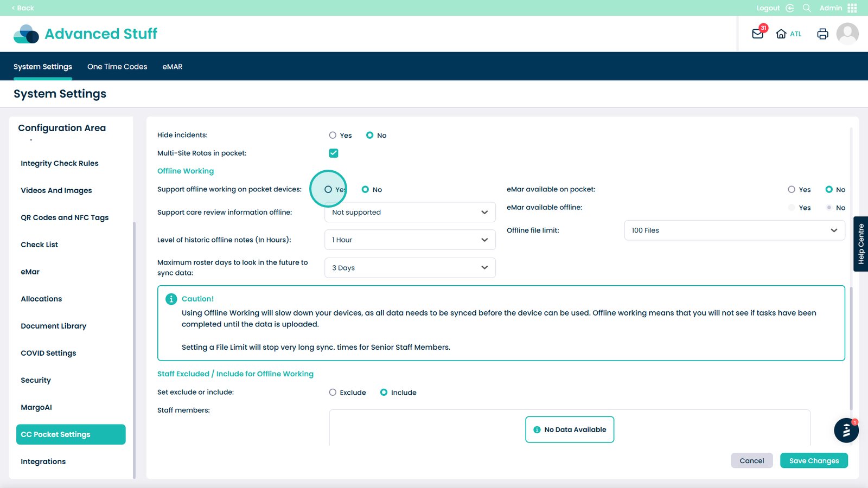Screen dimensions: 868x488
Task: Select Yes for eMar available on pocket
Action: pyautogui.click(x=792, y=190)
